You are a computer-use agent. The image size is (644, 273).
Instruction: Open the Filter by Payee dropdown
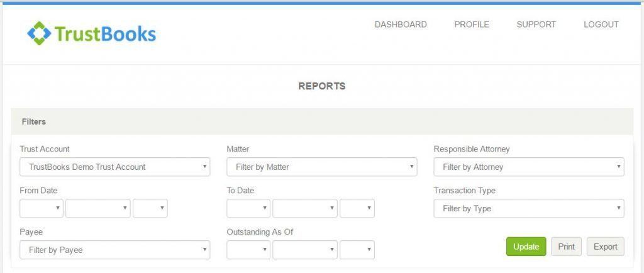[114, 250]
